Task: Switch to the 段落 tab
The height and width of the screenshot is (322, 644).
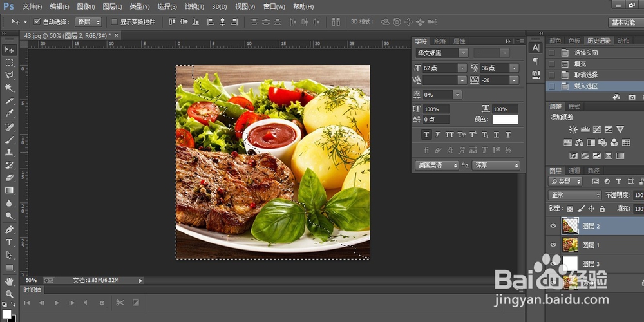Action: [440, 41]
